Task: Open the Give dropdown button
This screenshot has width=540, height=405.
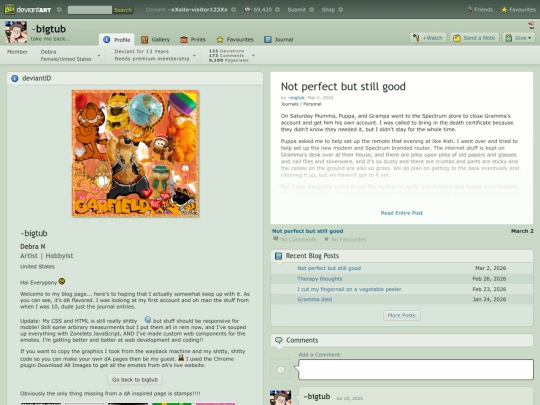Action: click(519, 38)
